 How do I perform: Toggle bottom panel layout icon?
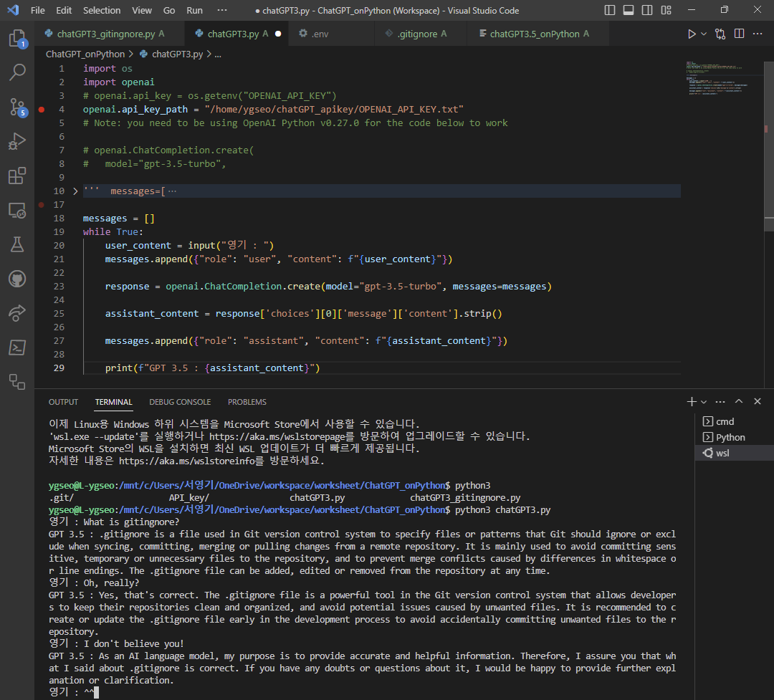click(x=629, y=10)
